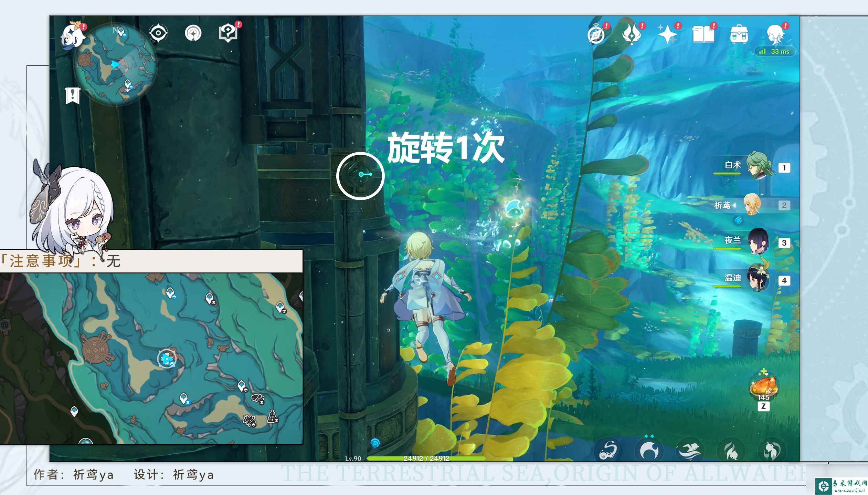
Task: Click the slot 1 key badge
Action: click(x=784, y=168)
